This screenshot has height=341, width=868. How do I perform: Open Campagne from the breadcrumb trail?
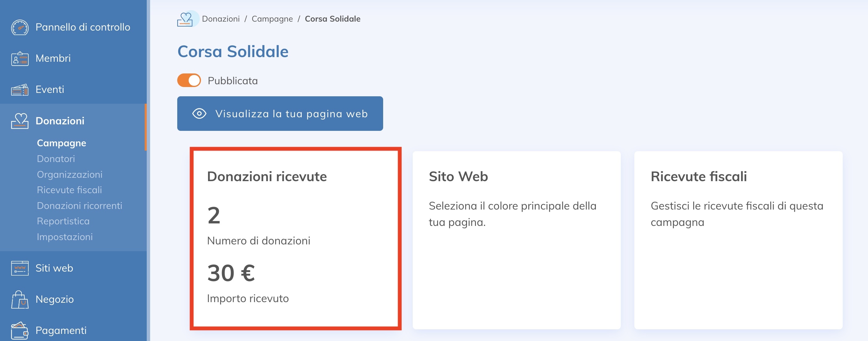point(272,19)
